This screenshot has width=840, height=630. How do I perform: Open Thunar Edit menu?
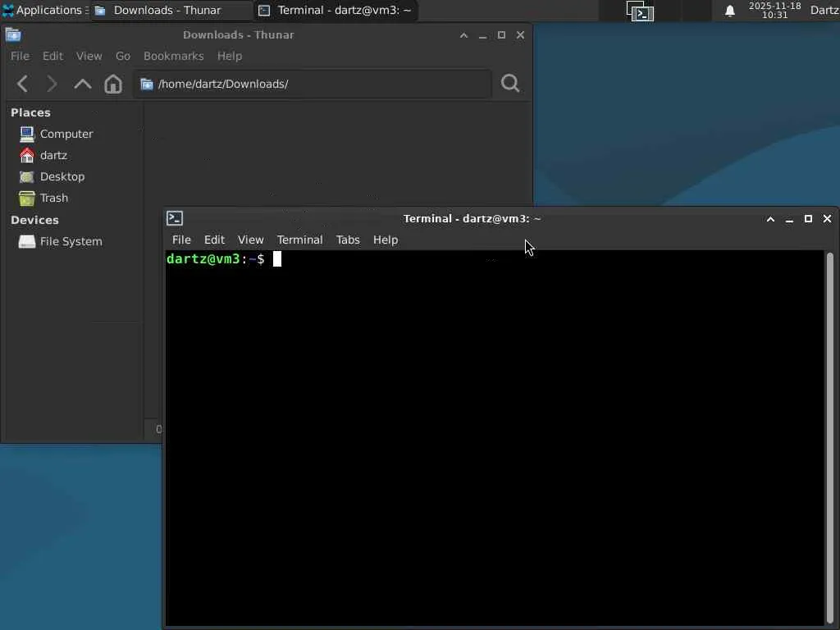52,56
